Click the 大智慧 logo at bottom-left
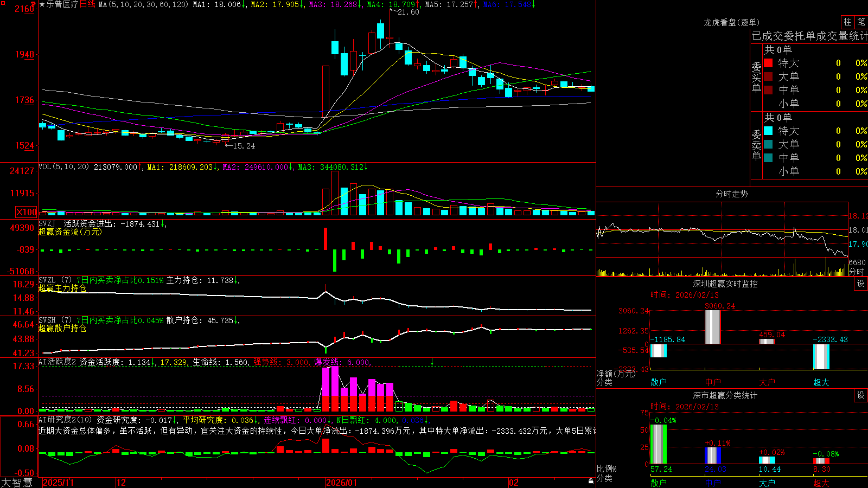The height and width of the screenshot is (488, 868). click(17, 483)
